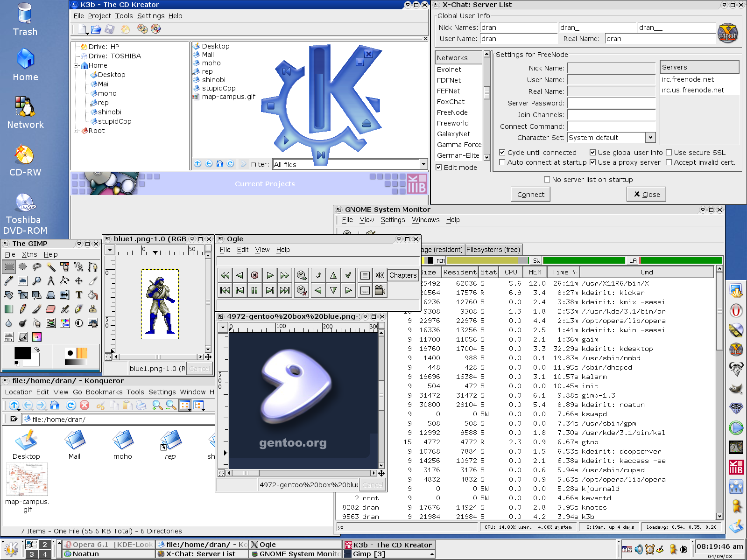Toggle Cycle until connected checkbox
This screenshot has height=560, width=747.
point(502,153)
